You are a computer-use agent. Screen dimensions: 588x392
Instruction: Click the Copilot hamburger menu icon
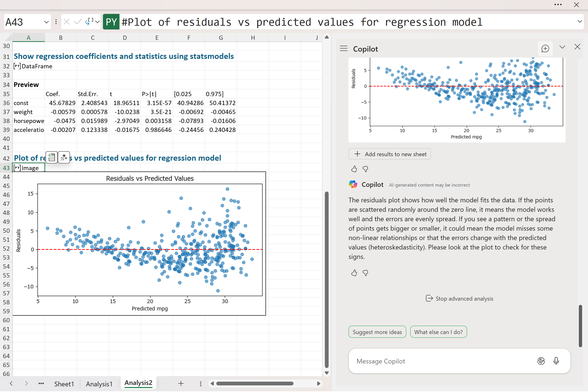(344, 49)
